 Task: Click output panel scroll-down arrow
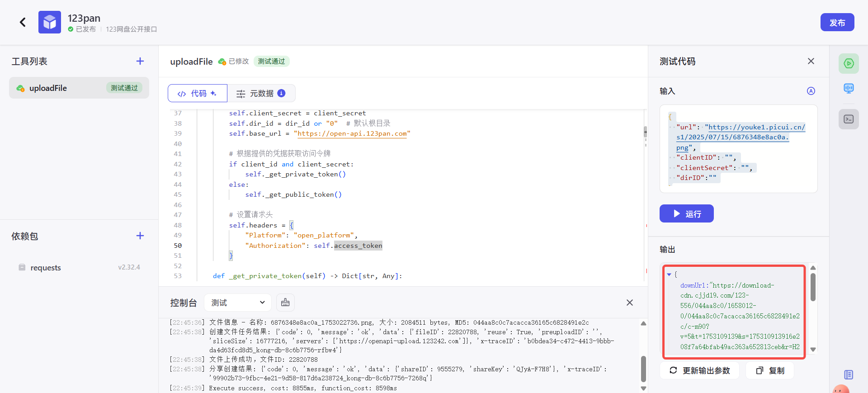coord(813,349)
